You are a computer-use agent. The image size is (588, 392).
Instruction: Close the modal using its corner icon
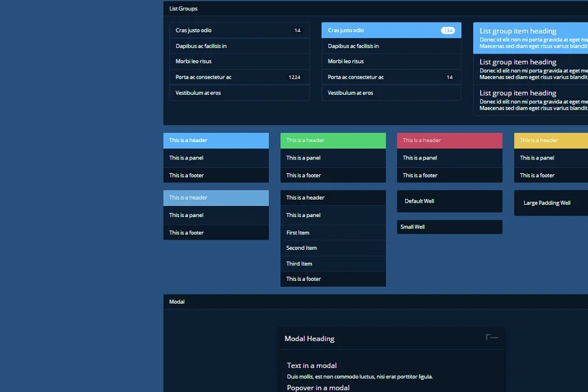[x=492, y=337]
